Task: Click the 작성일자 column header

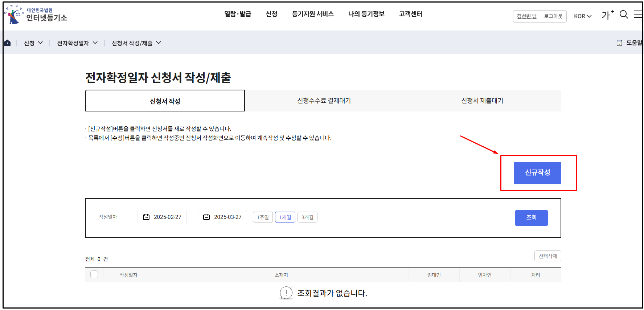Action: click(x=128, y=275)
